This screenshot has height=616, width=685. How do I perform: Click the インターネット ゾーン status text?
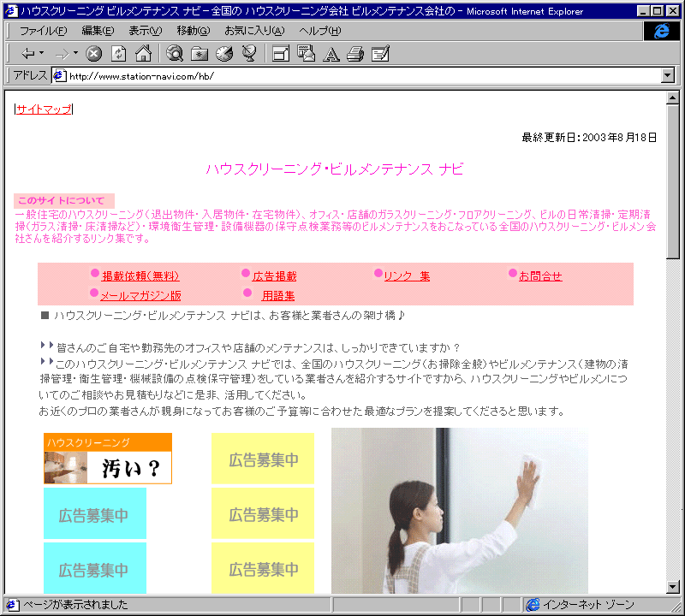coord(588,605)
